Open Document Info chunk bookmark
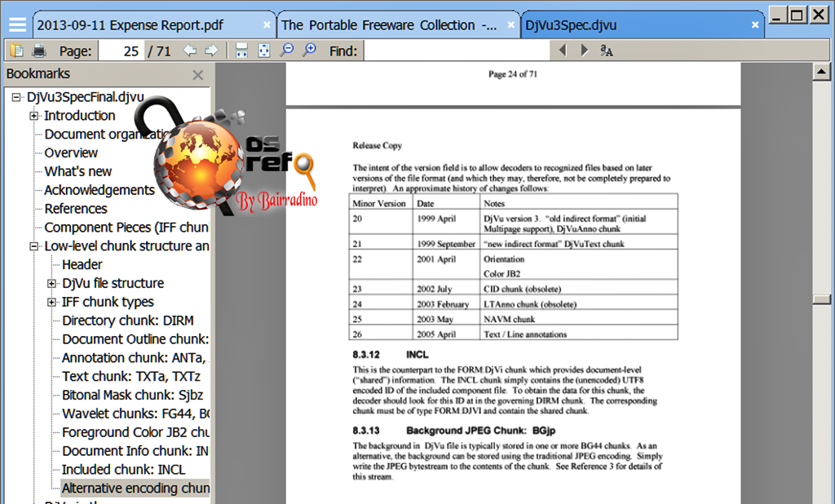 [x=135, y=451]
